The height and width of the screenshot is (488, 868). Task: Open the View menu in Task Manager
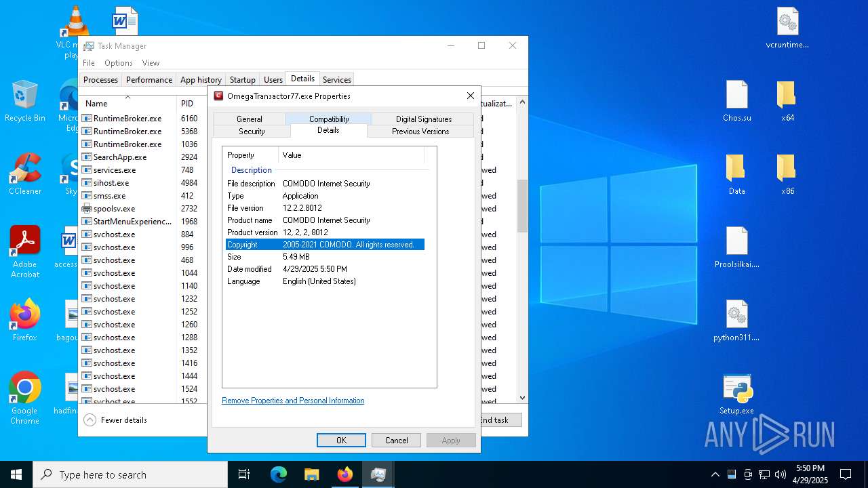(151, 63)
